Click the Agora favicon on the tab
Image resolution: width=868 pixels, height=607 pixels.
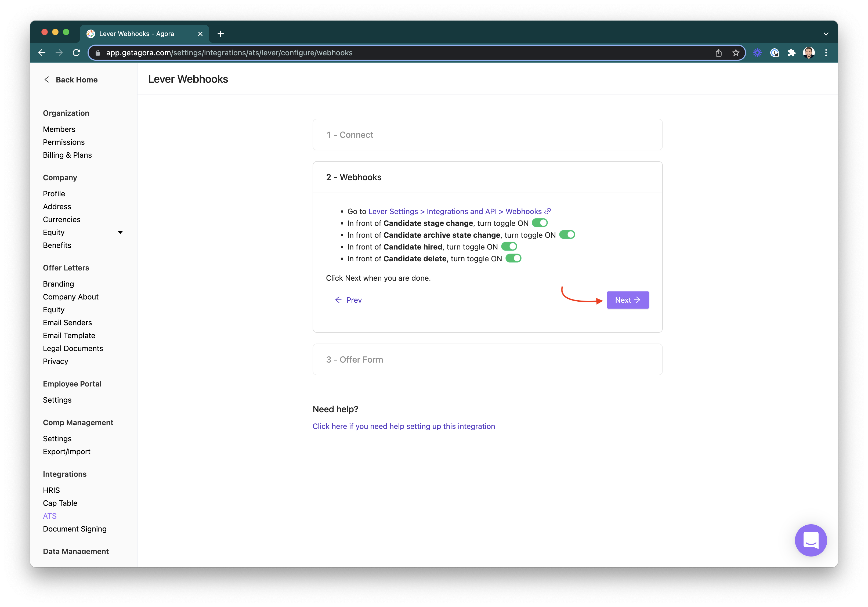pos(91,34)
